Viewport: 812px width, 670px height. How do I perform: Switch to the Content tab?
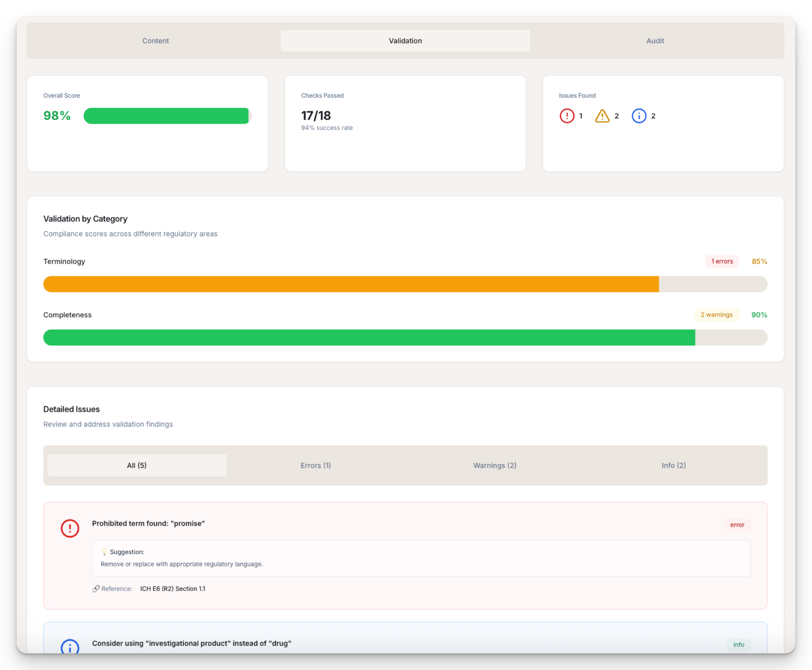click(155, 41)
